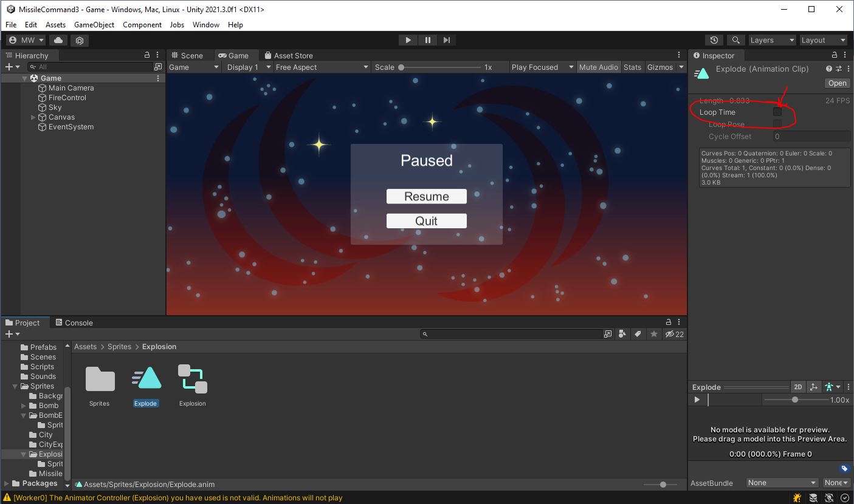Click Open to edit the Explode animation clip

tap(837, 83)
